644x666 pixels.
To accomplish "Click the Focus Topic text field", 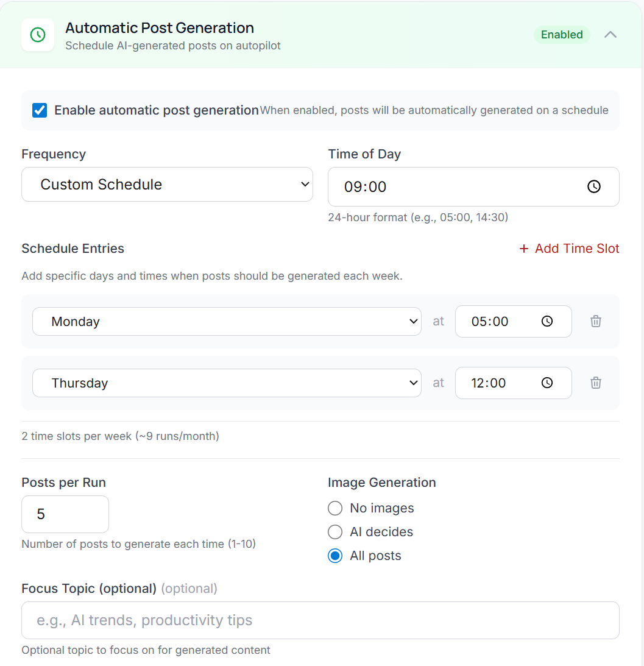I will click(320, 620).
